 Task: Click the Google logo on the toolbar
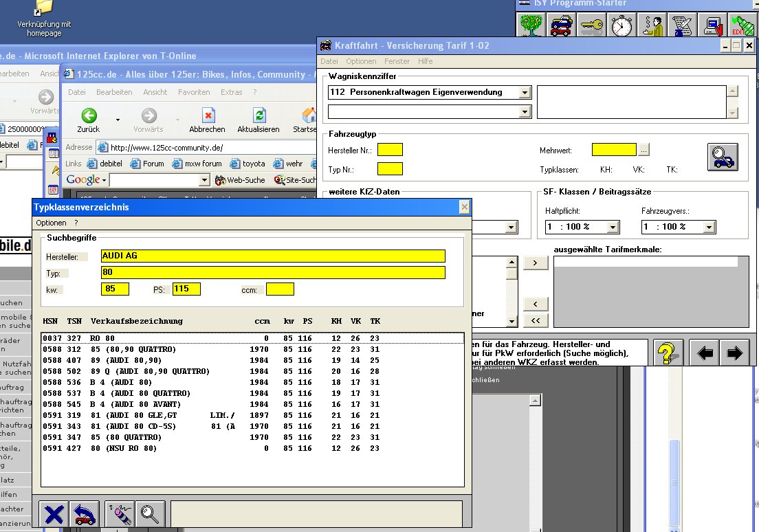(x=83, y=179)
